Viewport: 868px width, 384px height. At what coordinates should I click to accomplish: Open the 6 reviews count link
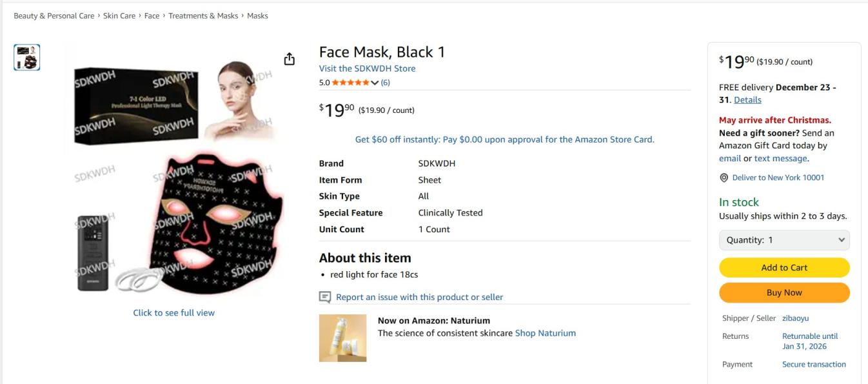click(x=385, y=83)
